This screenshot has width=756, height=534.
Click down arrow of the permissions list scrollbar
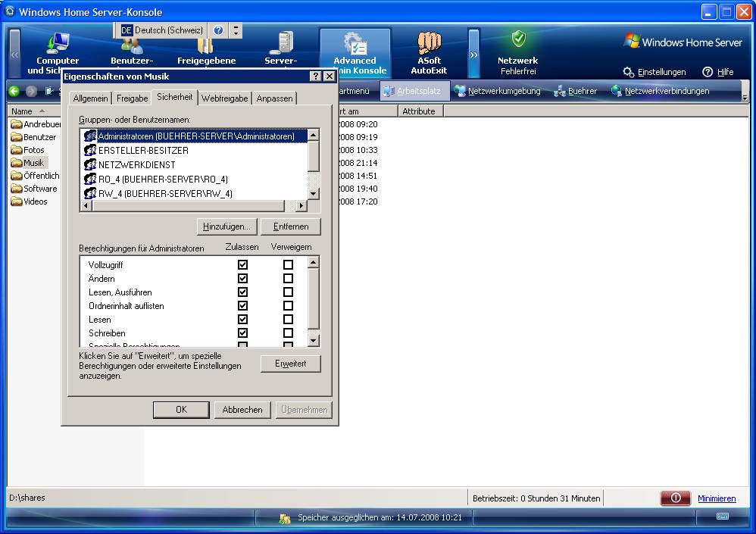click(314, 341)
